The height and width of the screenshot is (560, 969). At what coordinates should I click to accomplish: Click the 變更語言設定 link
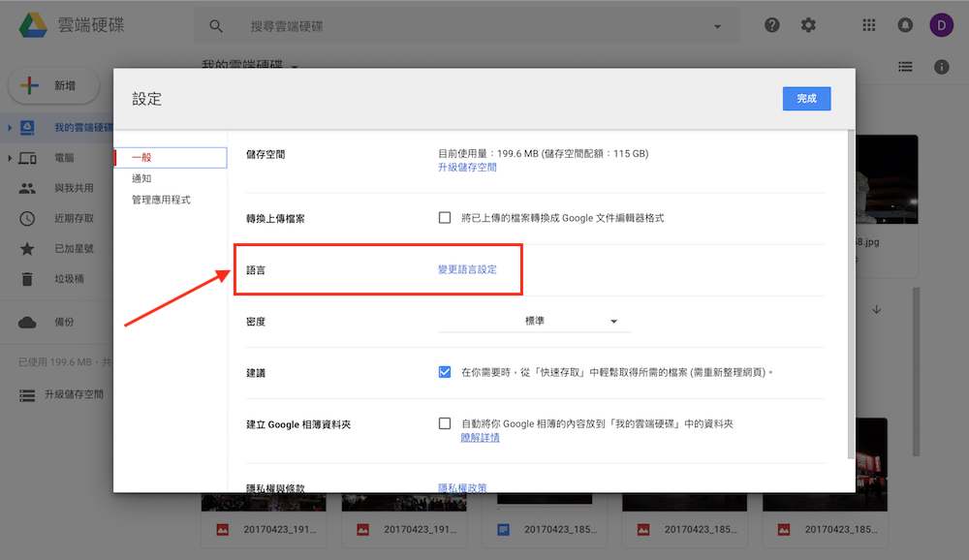point(467,269)
